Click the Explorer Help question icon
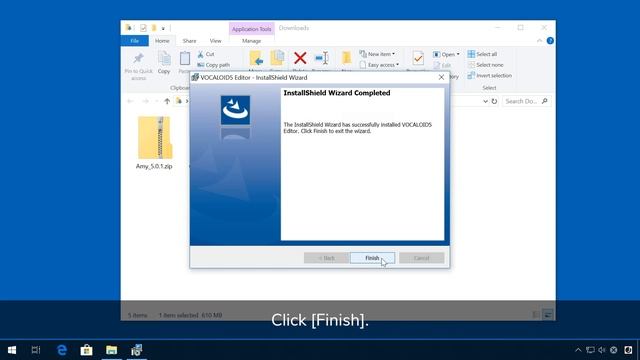The image size is (640, 360). point(550,41)
